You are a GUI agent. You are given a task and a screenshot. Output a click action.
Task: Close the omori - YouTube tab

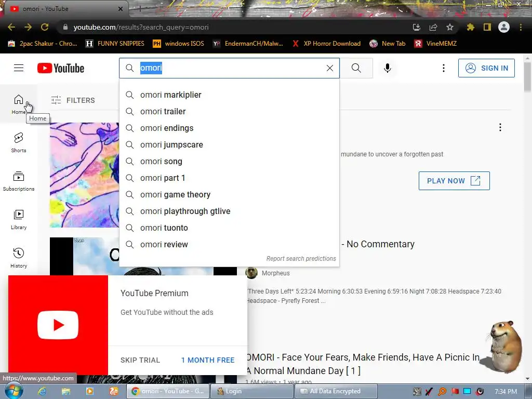coord(121,9)
